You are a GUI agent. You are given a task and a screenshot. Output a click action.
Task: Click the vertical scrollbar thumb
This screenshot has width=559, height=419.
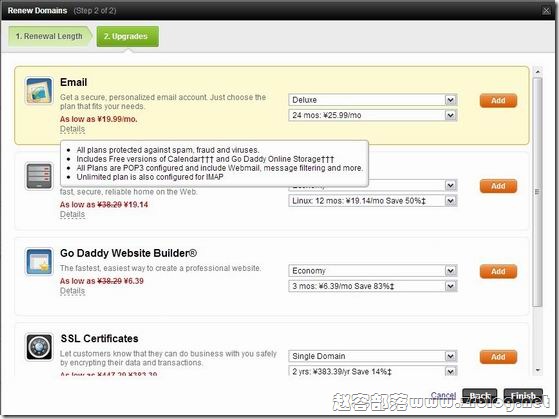point(538,192)
